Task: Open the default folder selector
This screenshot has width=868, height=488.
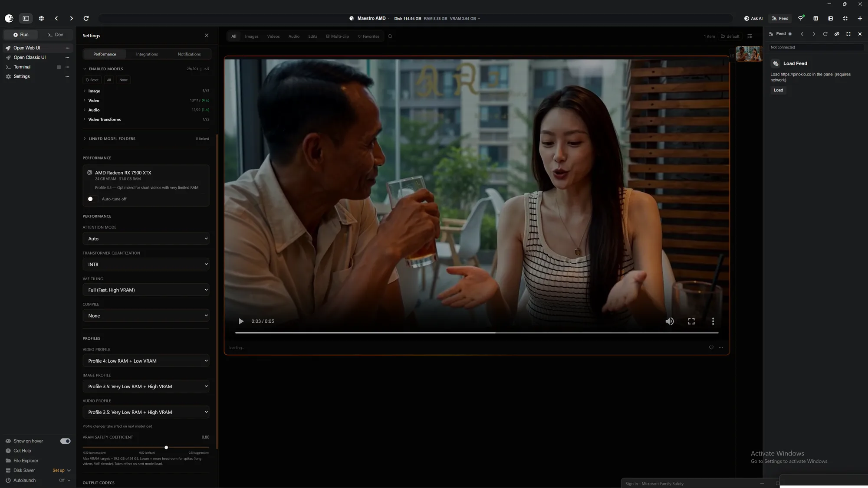Action: pos(730,36)
